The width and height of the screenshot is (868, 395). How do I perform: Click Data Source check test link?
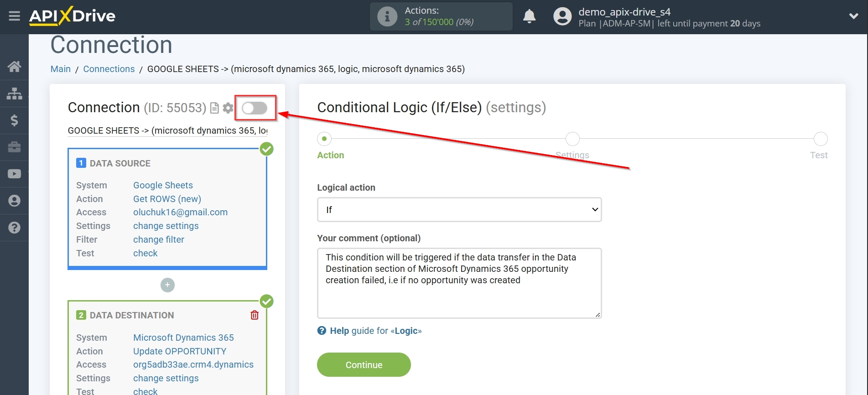145,253
